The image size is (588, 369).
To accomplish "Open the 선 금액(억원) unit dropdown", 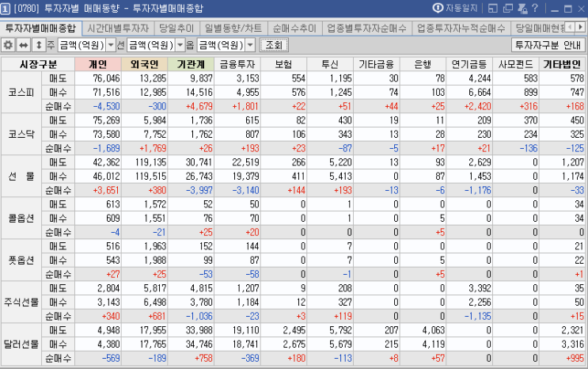I will point(180,45).
